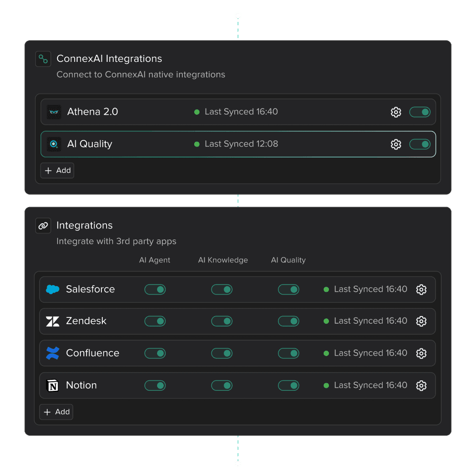476x476 pixels.
Task: Click the Athena 2.0 owl logo
Action: pyautogui.click(x=54, y=112)
